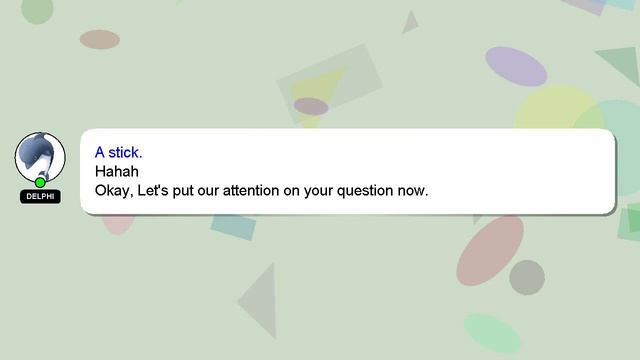Click the yellow triangle inside the rectangle
The width and height of the screenshot is (640, 360).
[315, 95]
